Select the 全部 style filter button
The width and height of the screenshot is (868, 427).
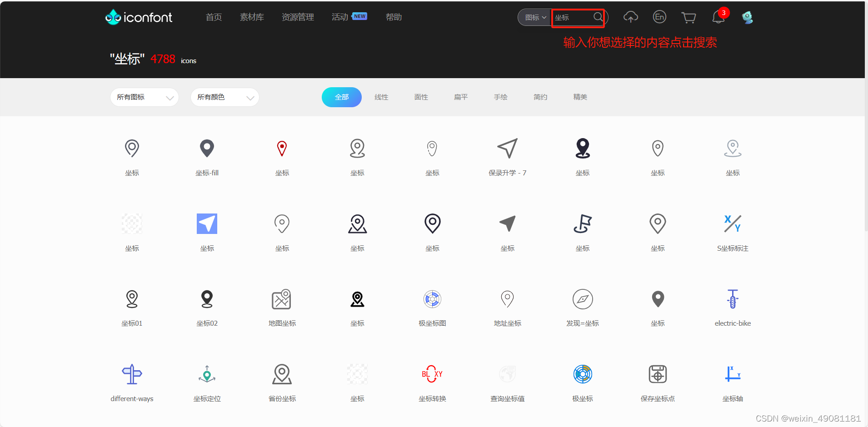coord(341,97)
